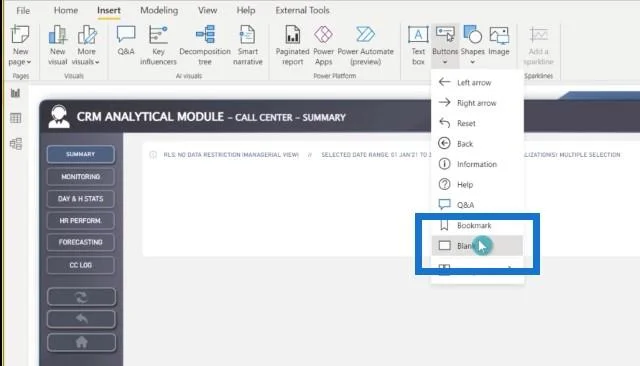Click the undo arrow navigation button

tap(81, 319)
